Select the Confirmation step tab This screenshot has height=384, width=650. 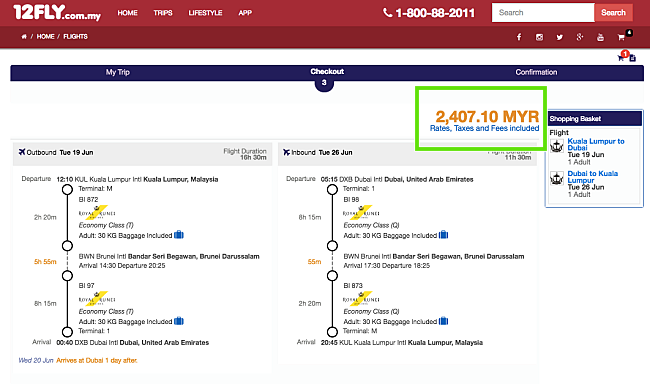click(536, 72)
